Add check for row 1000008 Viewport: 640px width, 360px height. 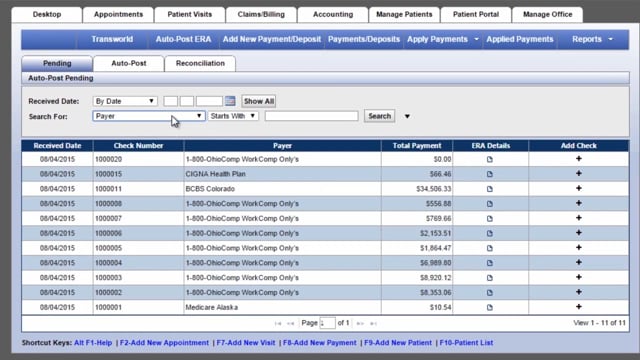point(579,203)
